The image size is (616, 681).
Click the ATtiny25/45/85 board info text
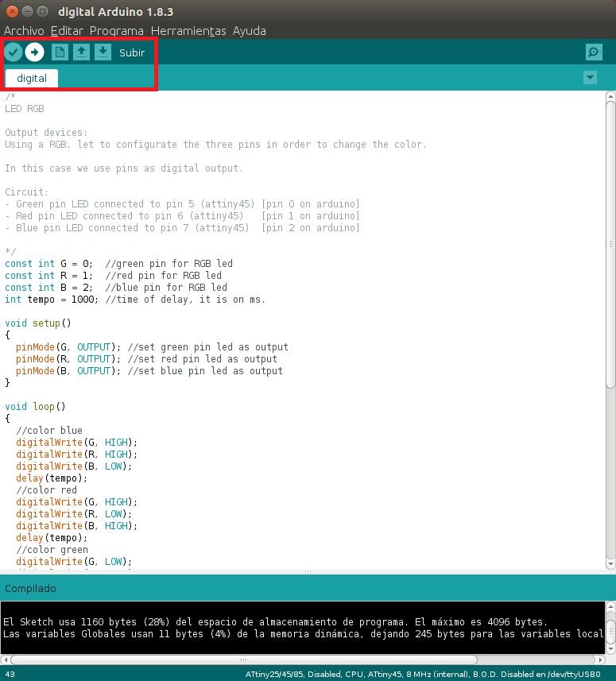pyautogui.click(x=423, y=674)
